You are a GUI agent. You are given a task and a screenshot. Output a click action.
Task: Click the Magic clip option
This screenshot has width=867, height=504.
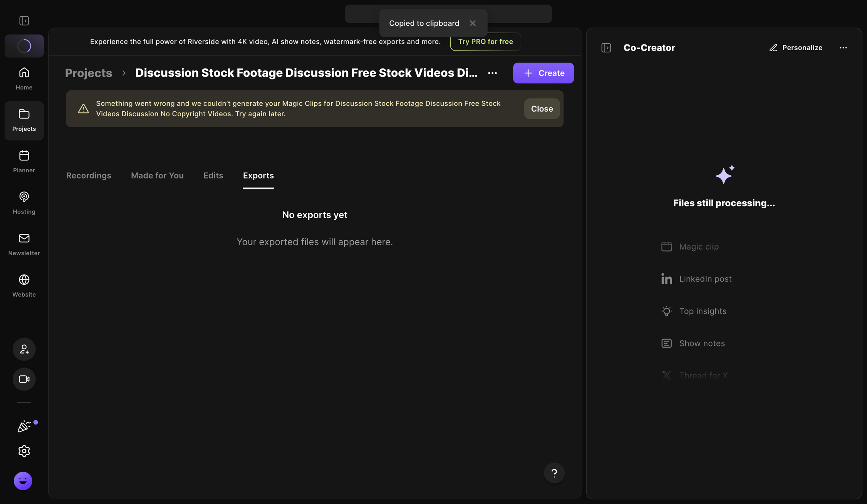click(x=690, y=247)
